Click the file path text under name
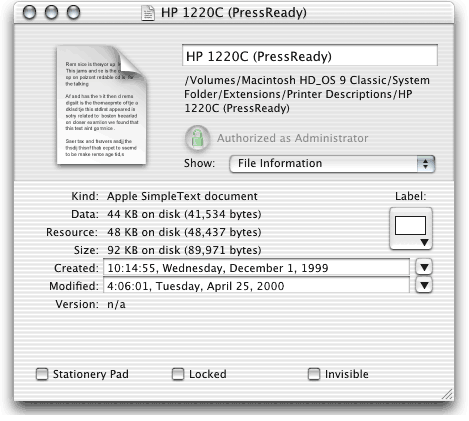 click(x=307, y=94)
